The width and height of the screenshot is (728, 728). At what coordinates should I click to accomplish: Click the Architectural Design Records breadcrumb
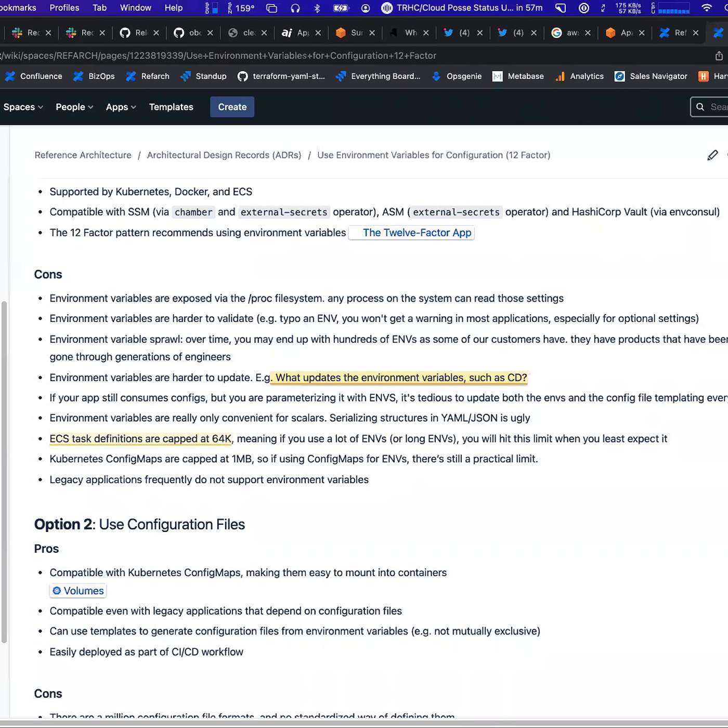(224, 155)
